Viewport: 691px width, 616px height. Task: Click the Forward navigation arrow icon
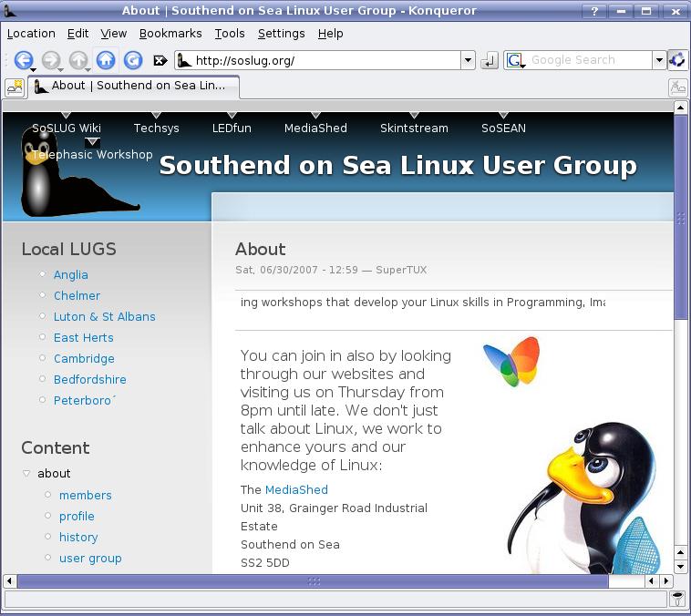coord(50,59)
